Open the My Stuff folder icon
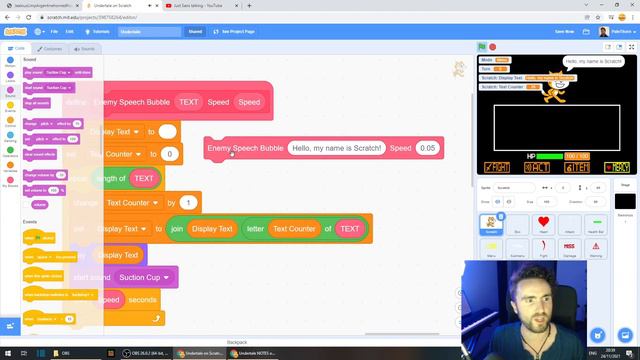Image resolution: width=640 pixels, height=360 pixels. (586, 31)
